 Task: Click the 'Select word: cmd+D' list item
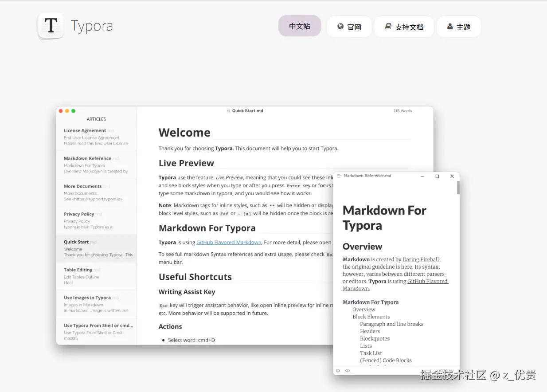(x=191, y=340)
